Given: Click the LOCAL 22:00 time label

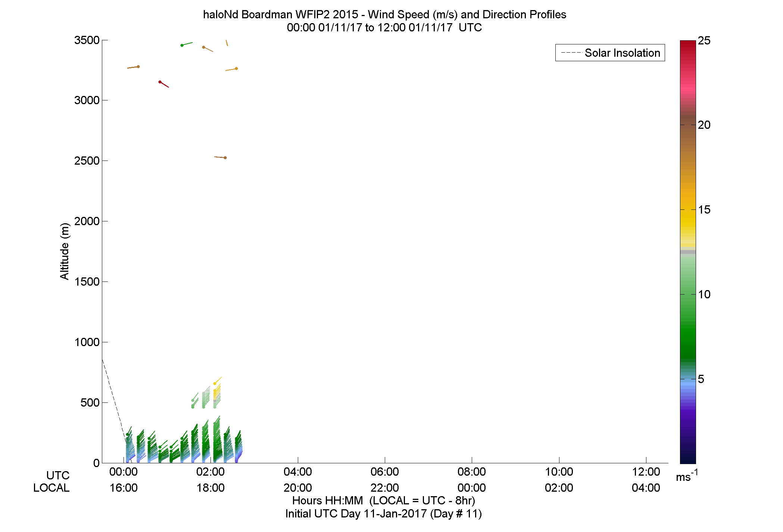Looking at the screenshot, I should coord(385,488).
